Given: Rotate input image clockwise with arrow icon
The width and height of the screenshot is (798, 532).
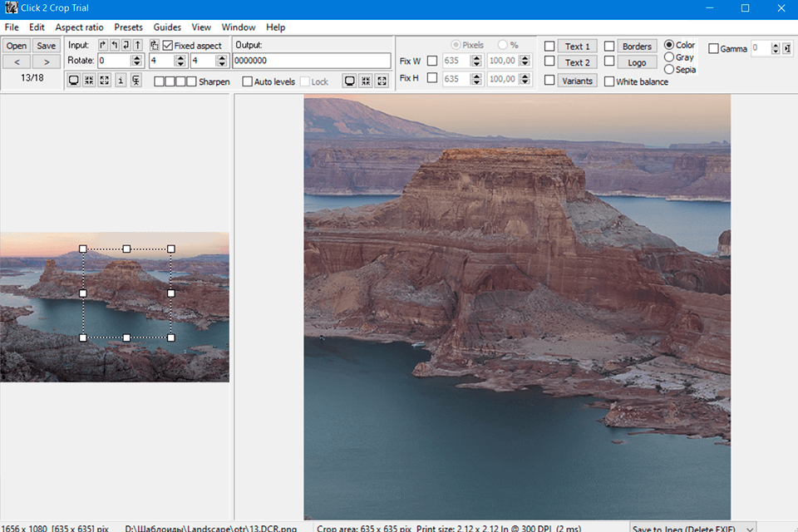Looking at the screenshot, I should (x=103, y=46).
